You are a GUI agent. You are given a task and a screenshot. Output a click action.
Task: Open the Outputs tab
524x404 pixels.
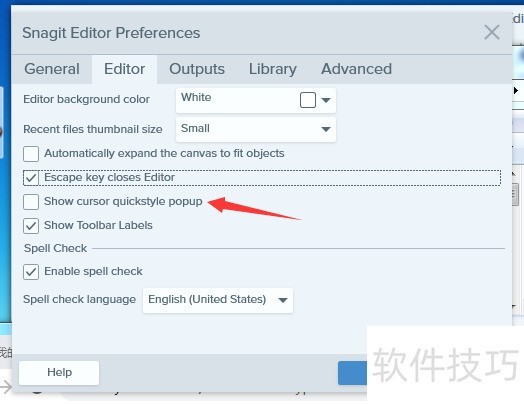pyautogui.click(x=197, y=69)
